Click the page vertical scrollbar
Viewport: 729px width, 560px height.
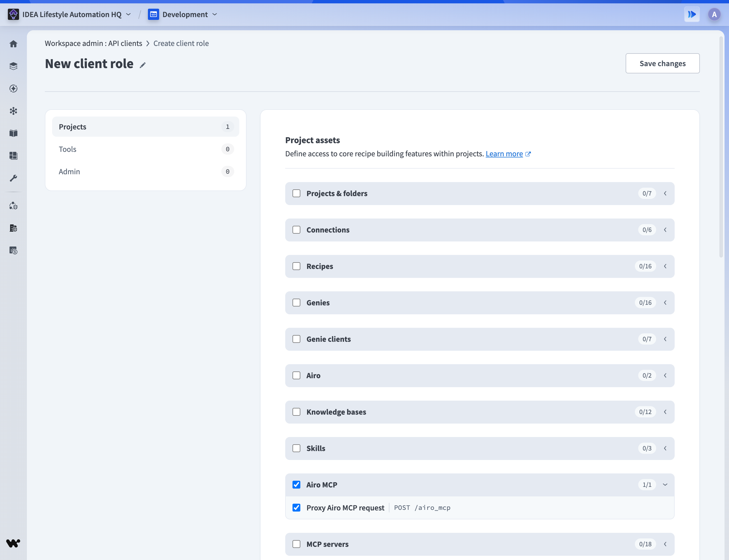pyautogui.click(x=721, y=147)
